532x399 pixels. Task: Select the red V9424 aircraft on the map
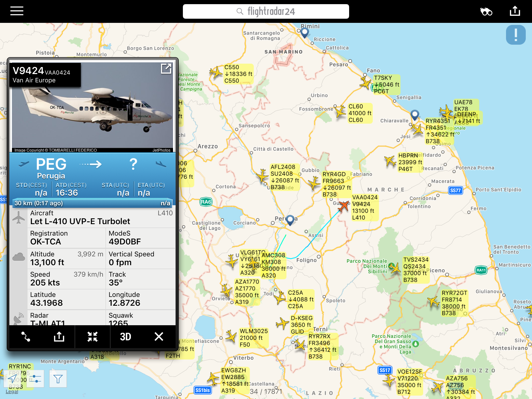[344, 206]
